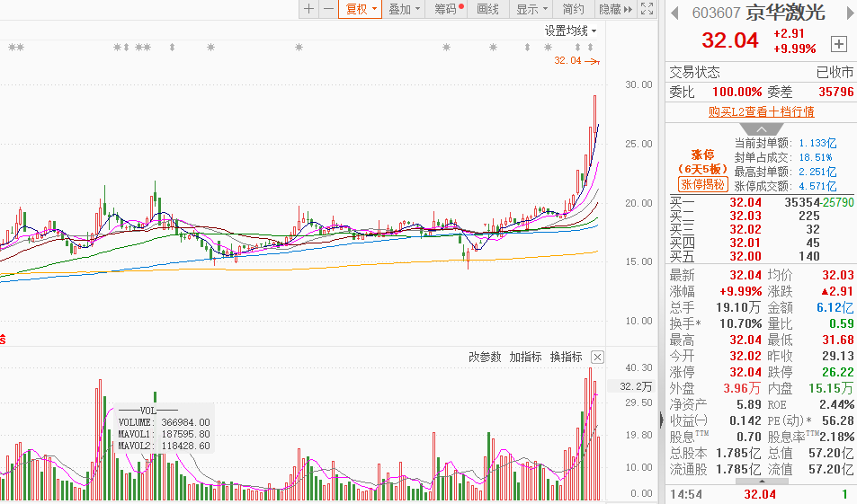857x504 pixels.
Task: Collapse the order book with the gray chevron
Action: click(761, 129)
